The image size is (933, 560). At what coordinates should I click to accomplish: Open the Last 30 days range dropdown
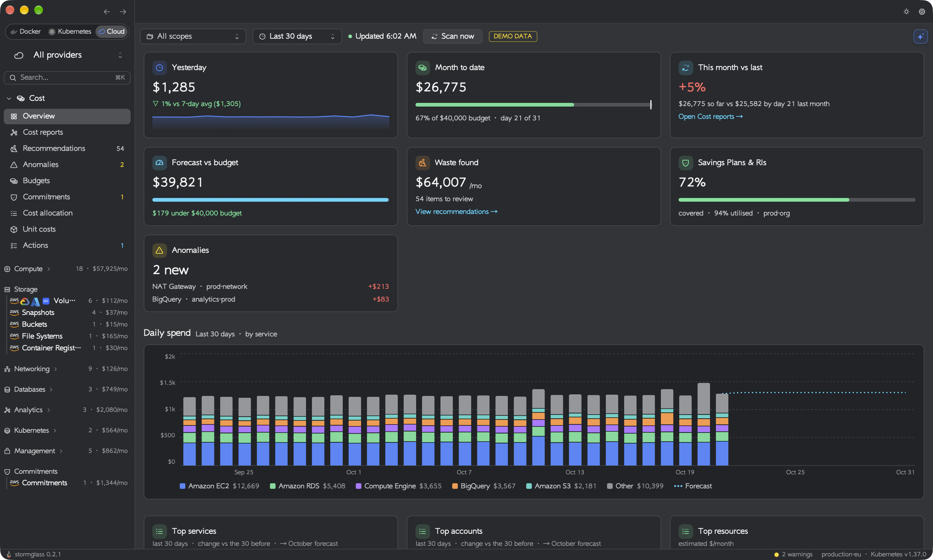(297, 37)
